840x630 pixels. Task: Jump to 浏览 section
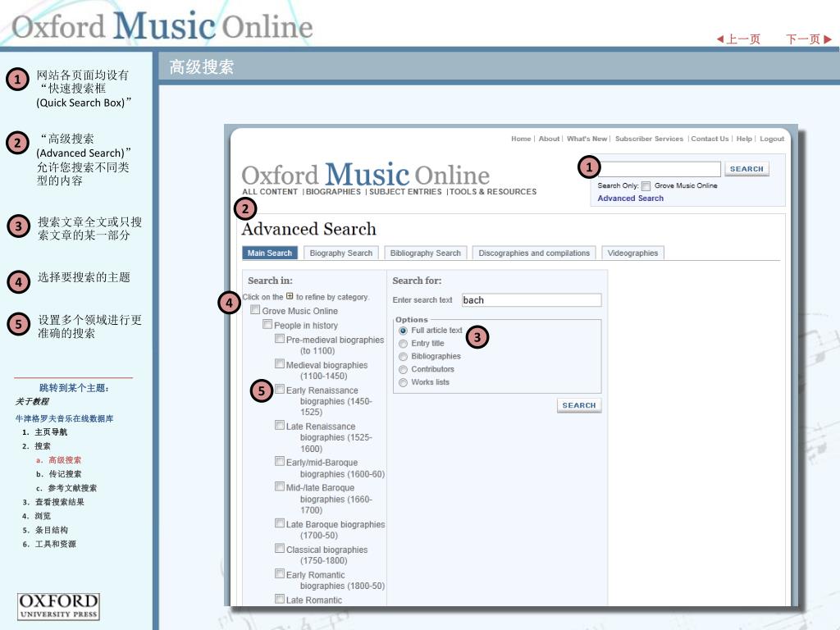click(x=43, y=516)
